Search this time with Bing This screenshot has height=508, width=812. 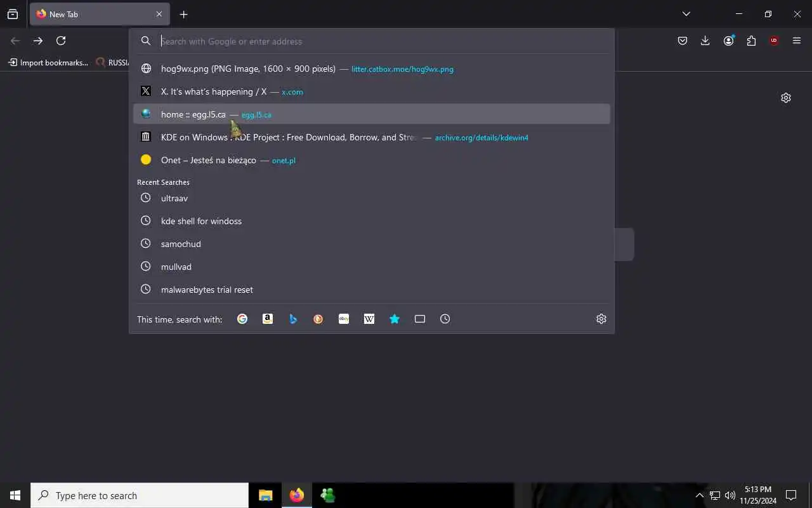pyautogui.click(x=293, y=319)
